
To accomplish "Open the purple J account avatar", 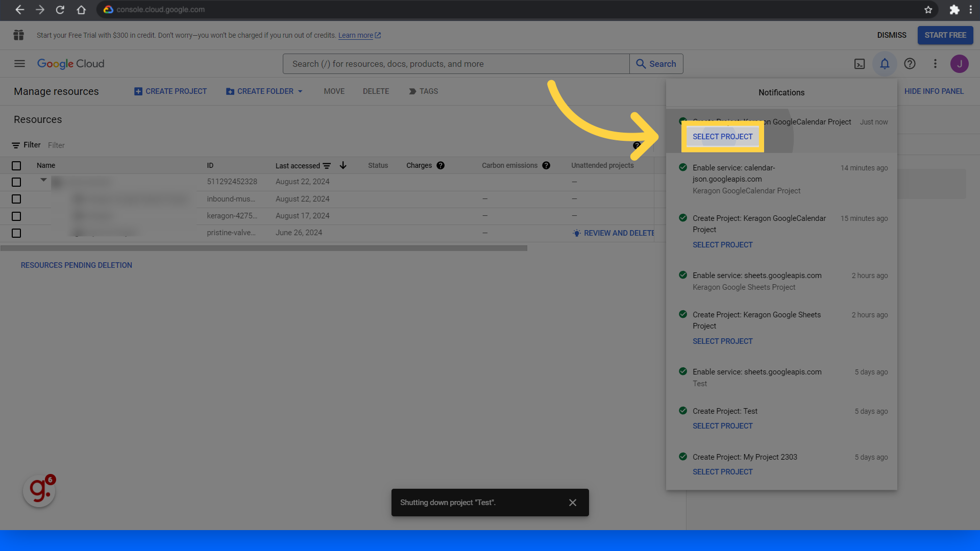I will (960, 64).
